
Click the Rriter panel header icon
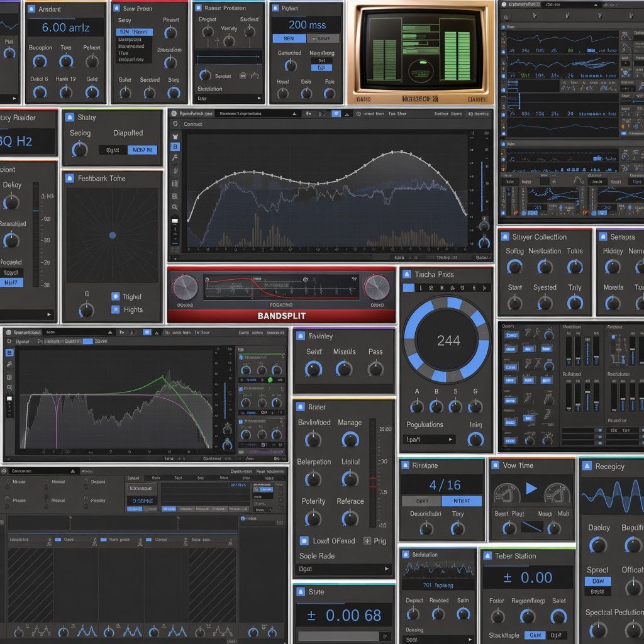point(301,407)
